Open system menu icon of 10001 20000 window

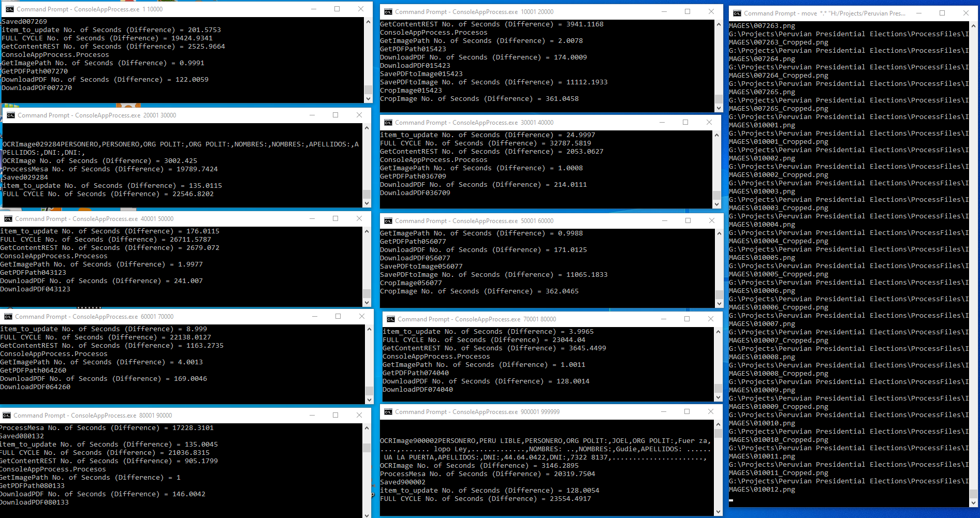click(388, 11)
